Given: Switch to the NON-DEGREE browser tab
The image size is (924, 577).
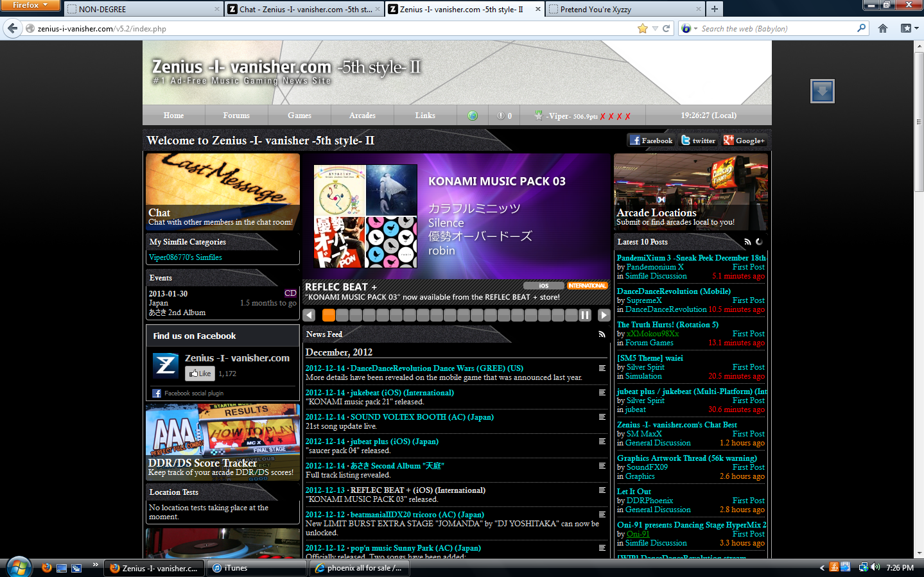Looking at the screenshot, I should [x=143, y=9].
